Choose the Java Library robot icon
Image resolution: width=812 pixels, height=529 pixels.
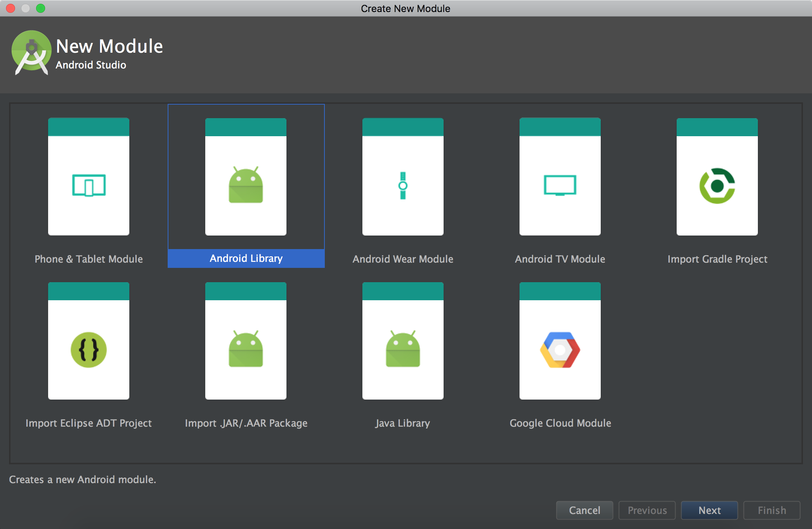(x=403, y=350)
